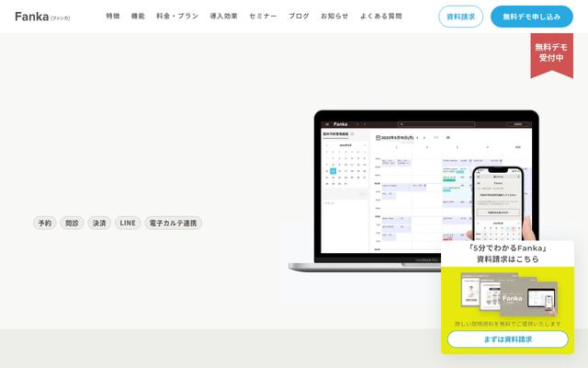Image resolution: width=588 pixels, height=368 pixels.
Task: Go to the 機能 navigation item
Action: (138, 17)
